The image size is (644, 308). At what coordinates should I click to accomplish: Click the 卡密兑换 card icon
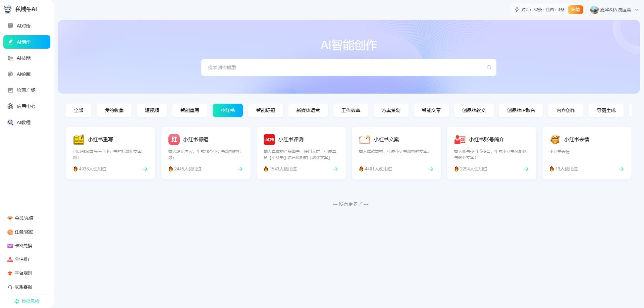(x=10, y=246)
